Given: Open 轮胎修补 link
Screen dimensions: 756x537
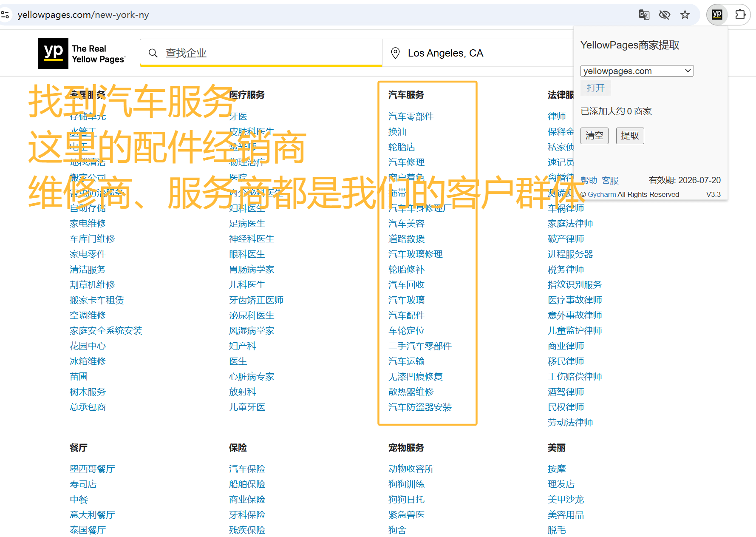Looking at the screenshot, I should pos(407,270).
